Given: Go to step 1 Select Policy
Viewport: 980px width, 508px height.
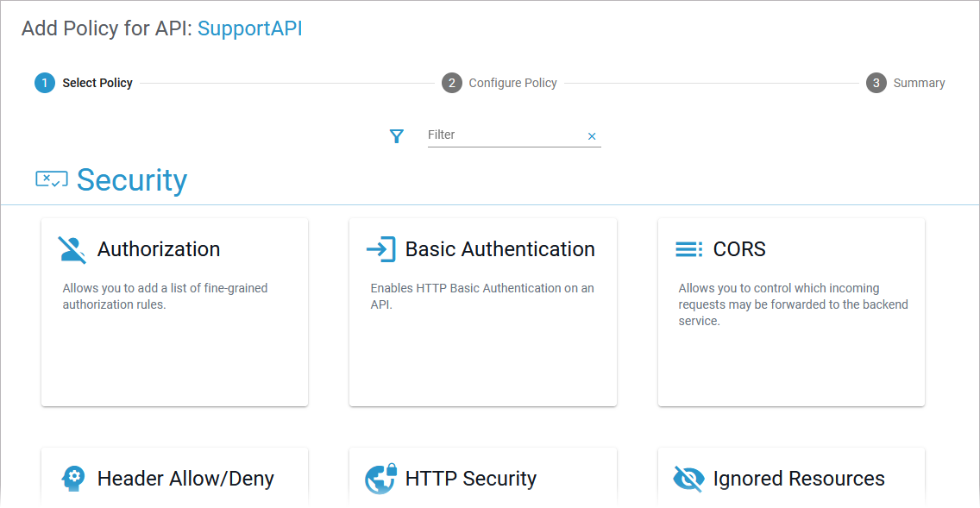Looking at the screenshot, I should (x=84, y=83).
